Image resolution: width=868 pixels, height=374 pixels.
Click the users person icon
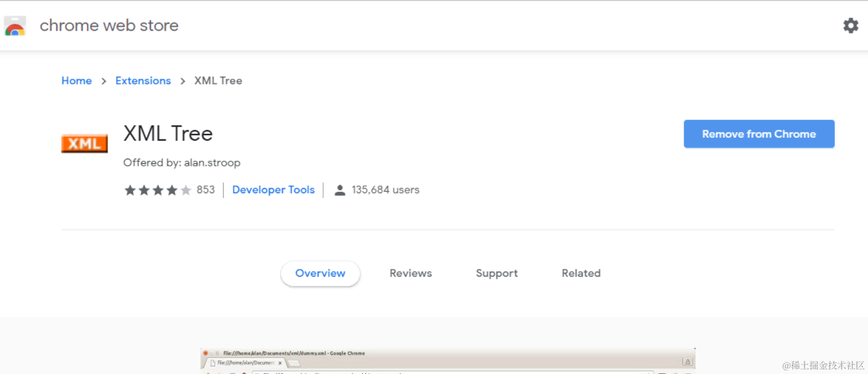340,190
